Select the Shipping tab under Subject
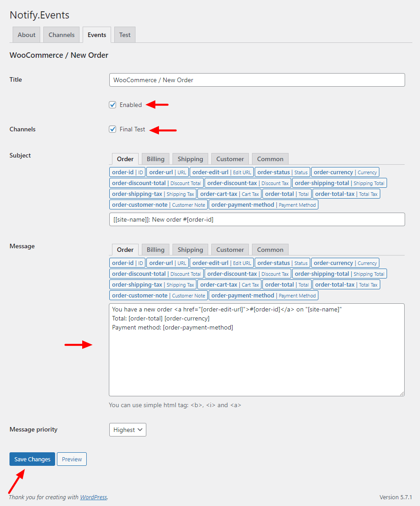 pyautogui.click(x=190, y=159)
